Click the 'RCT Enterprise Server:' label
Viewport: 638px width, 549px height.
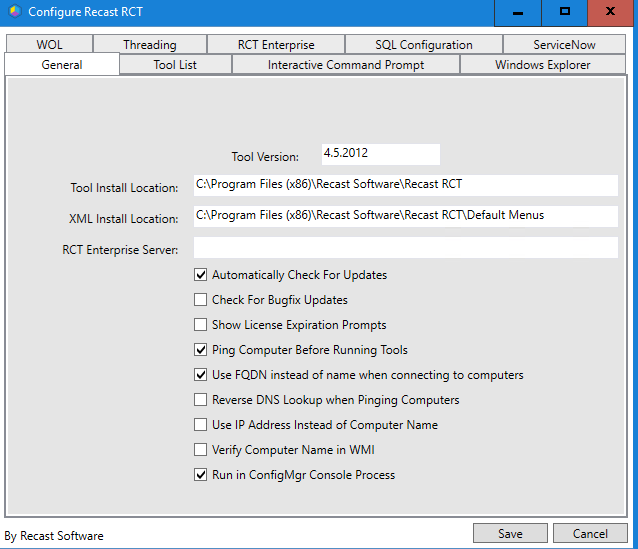(120, 250)
